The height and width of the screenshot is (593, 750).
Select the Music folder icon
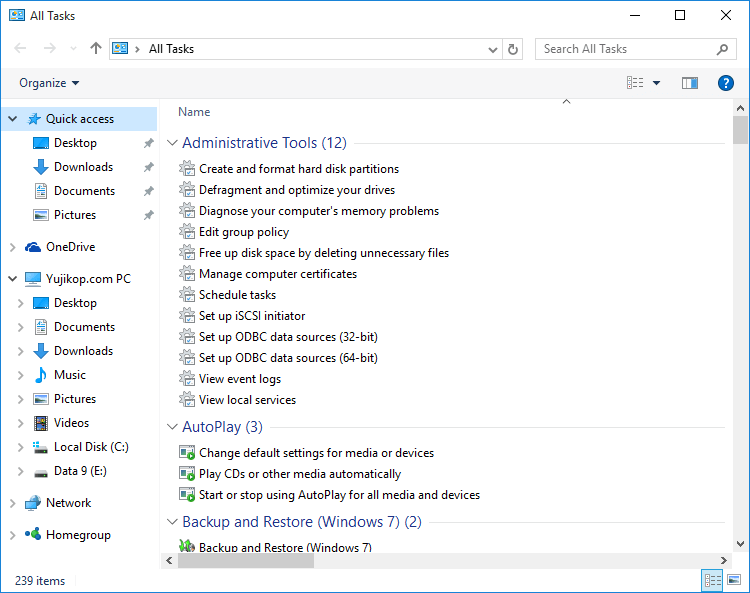click(41, 375)
